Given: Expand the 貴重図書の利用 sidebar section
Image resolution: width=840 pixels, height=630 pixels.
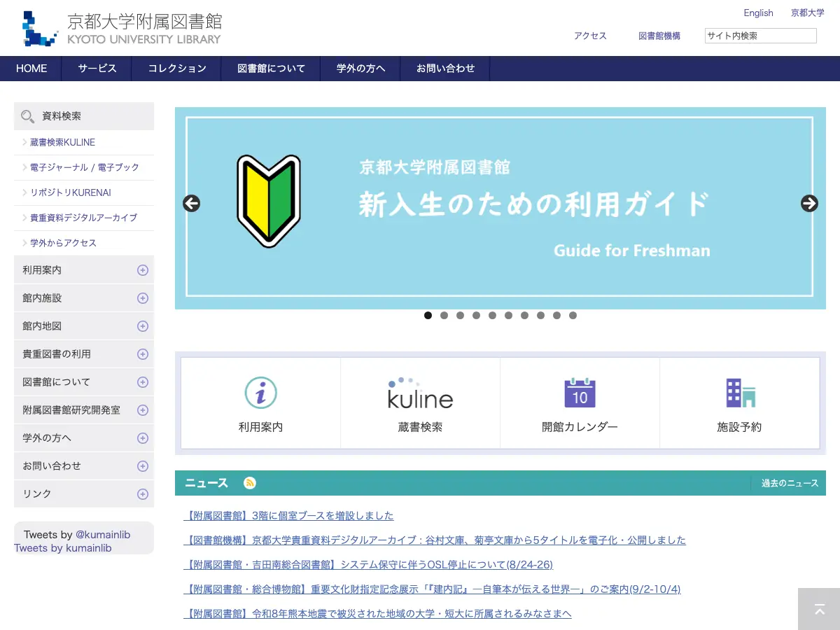Looking at the screenshot, I should click(x=143, y=354).
